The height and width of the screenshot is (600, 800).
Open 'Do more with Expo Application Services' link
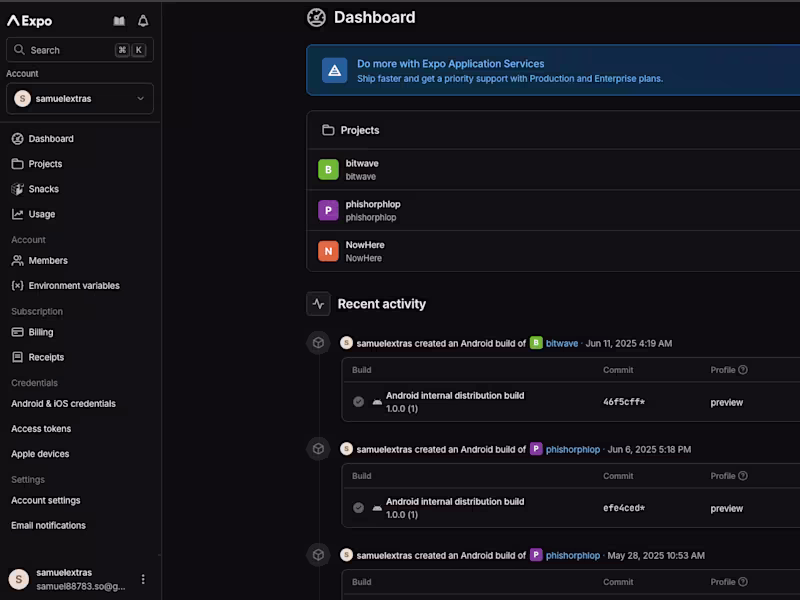451,64
